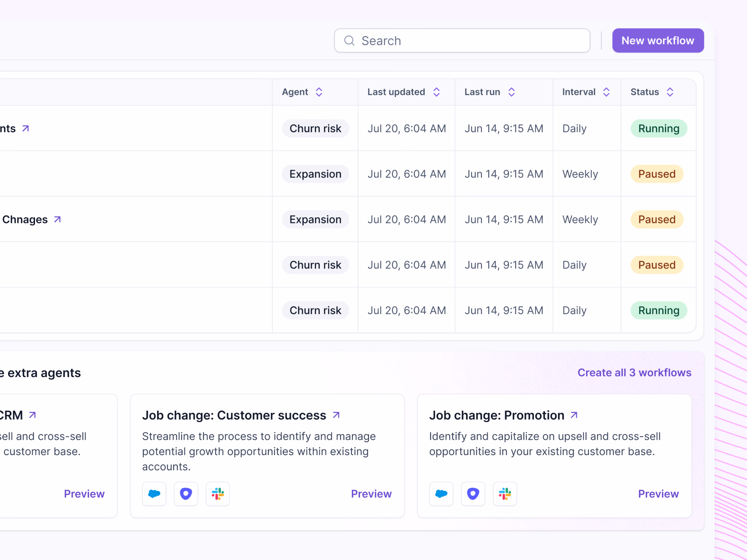Click 'Daily' interval in first row
Viewport: 747px width, 560px height.
pyautogui.click(x=574, y=128)
